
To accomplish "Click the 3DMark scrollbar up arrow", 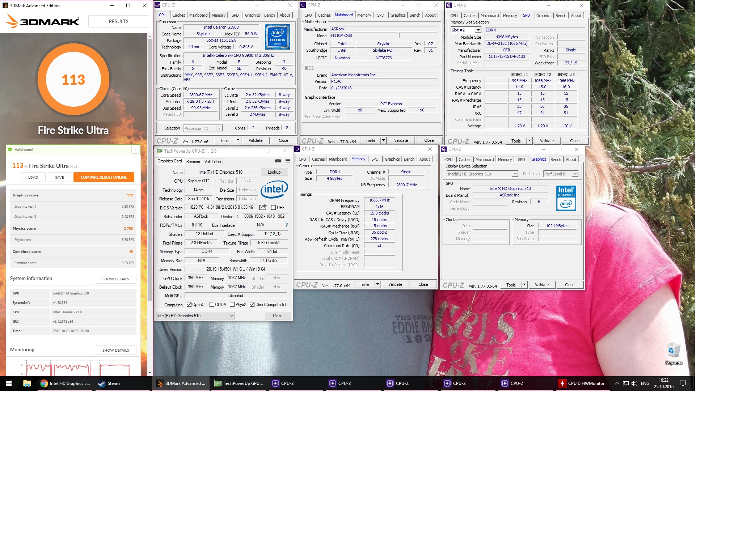I will tap(150, 36).
